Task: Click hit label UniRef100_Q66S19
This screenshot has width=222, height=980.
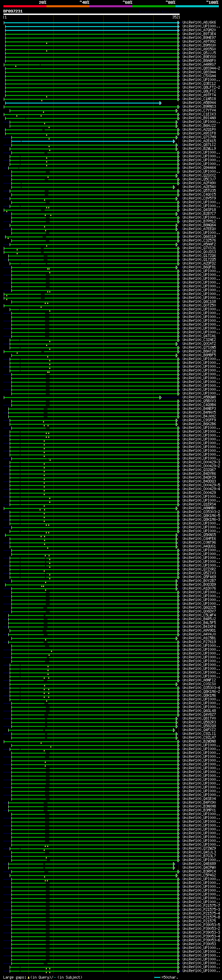Action: click(199, 237)
